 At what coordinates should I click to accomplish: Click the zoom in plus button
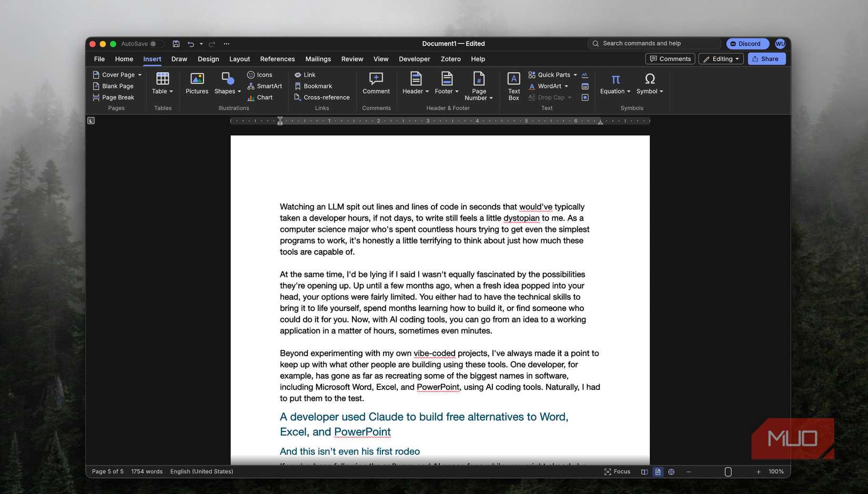click(x=759, y=472)
